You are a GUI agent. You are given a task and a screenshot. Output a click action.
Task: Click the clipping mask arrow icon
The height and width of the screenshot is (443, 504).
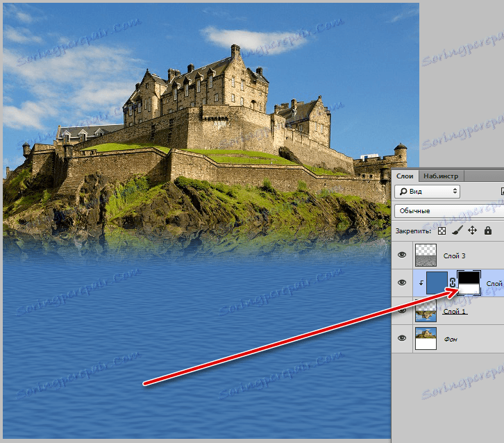(421, 283)
